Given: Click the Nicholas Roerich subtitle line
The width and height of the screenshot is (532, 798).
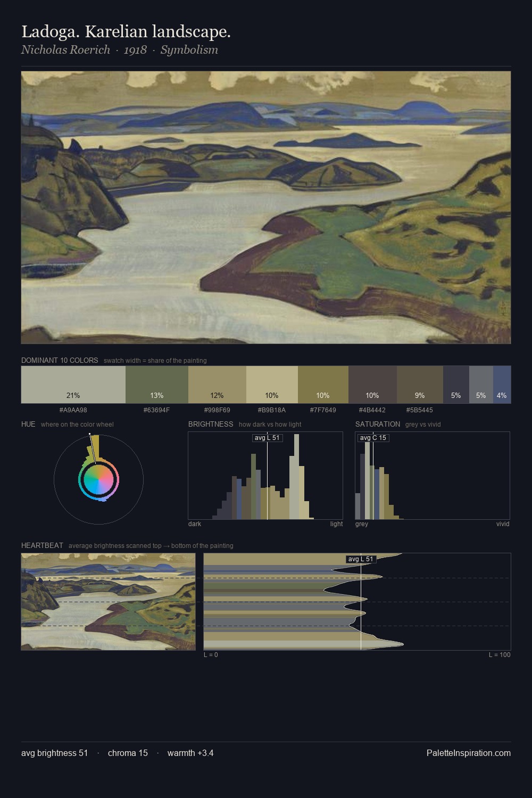Looking at the screenshot, I should point(120,50).
